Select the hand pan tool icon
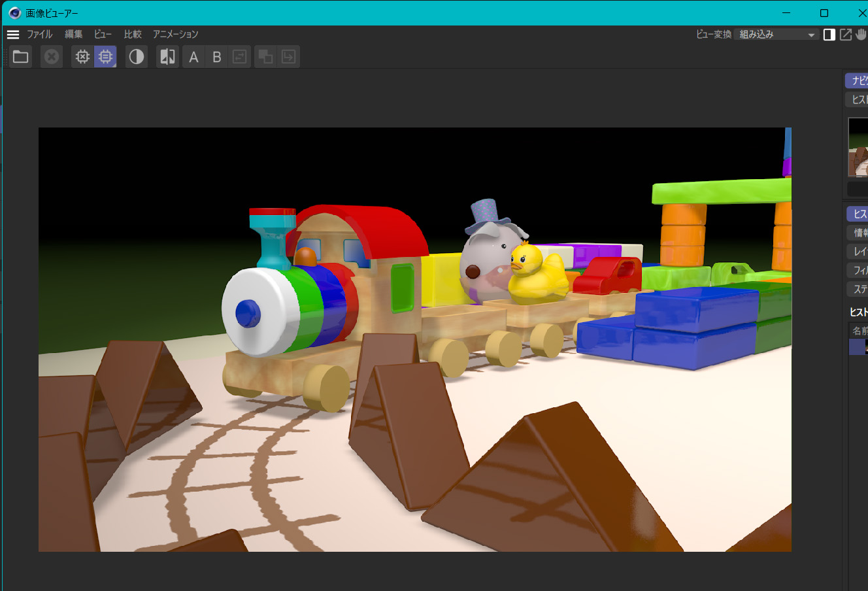This screenshot has height=591, width=868. pyautogui.click(x=861, y=35)
